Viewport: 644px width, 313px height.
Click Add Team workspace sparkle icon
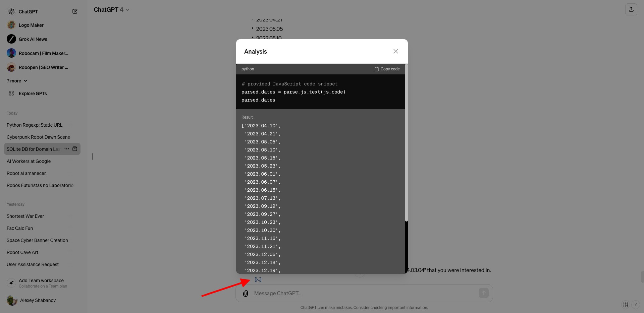point(11,283)
